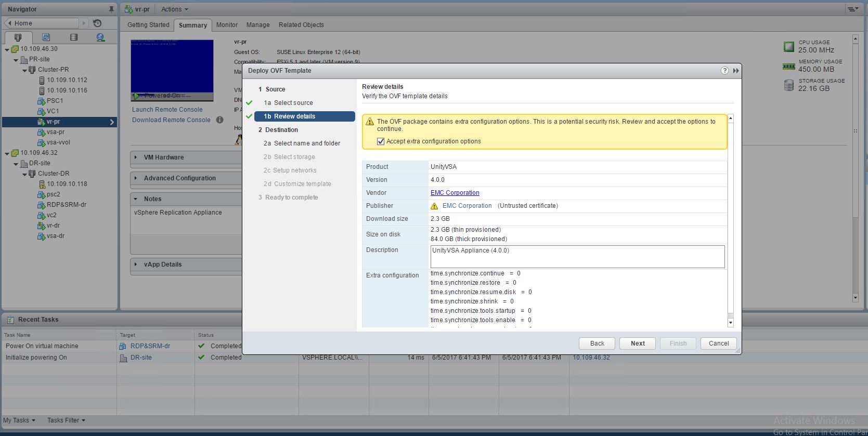The width and height of the screenshot is (868, 436).
Task: Open the Actions dropdown menu
Action: tap(174, 9)
